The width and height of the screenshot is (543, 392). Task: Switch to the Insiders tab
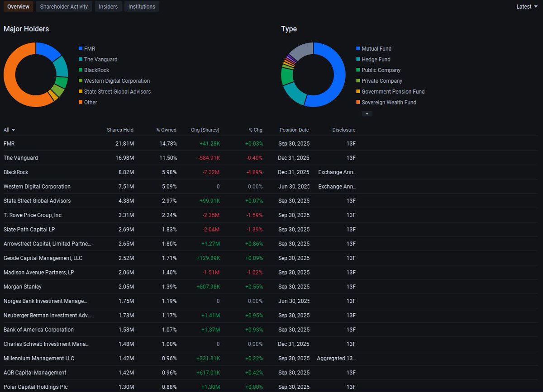[108, 6]
